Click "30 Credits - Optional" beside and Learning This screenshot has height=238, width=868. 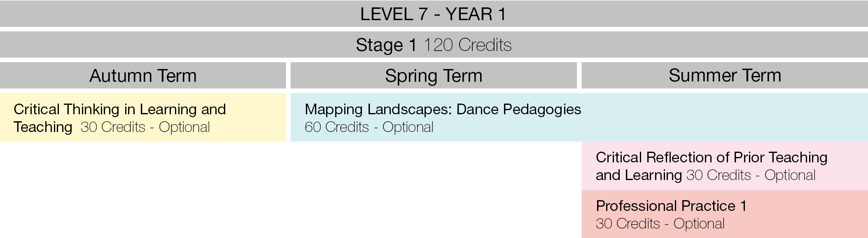pos(751,176)
